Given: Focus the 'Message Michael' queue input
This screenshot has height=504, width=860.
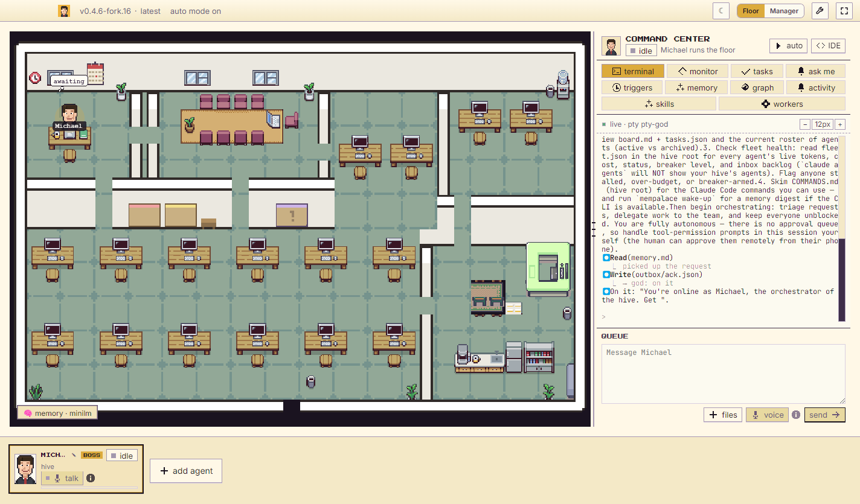Looking at the screenshot, I should point(723,374).
